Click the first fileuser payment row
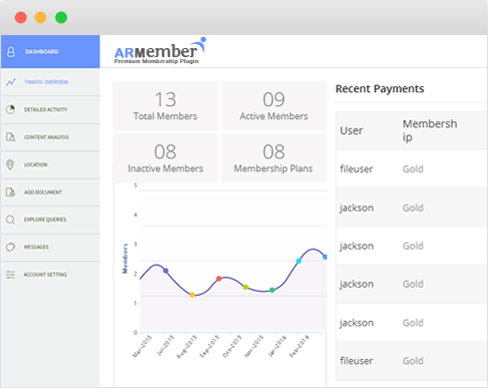Image resolution: width=488 pixels, height=388 pixels. click(x=411, y=169)
